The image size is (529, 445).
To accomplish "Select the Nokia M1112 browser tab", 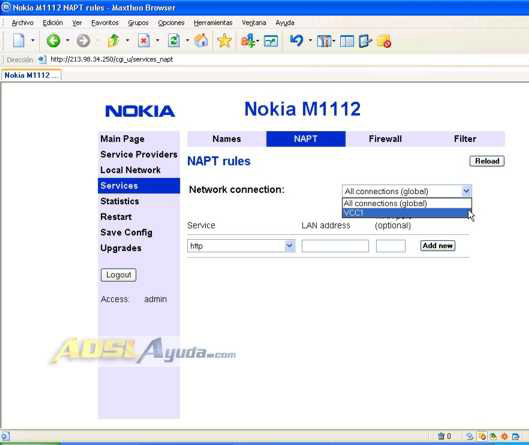I will click(31, 75).
